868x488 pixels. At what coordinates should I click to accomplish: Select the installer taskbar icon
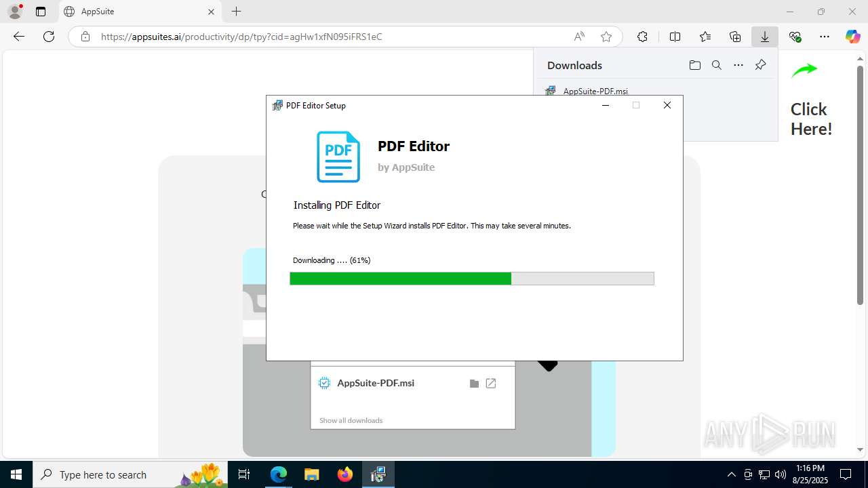click(x=378, y=474)
